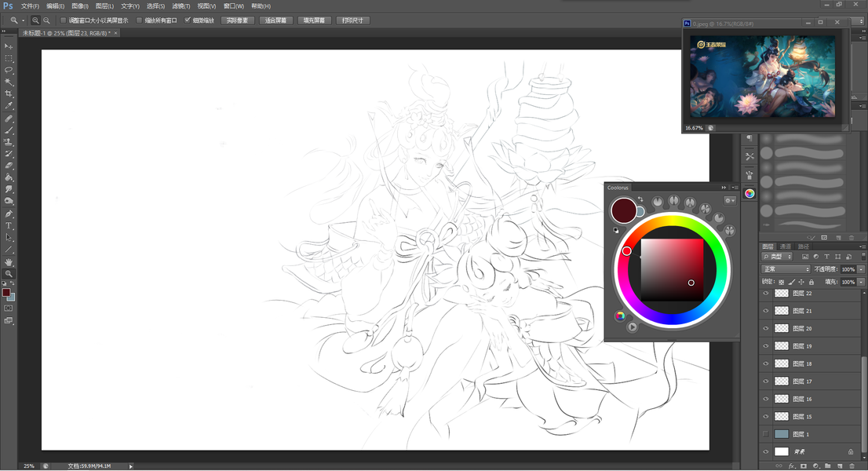Open the zoom tool preset picker arrow

point(24,20)
